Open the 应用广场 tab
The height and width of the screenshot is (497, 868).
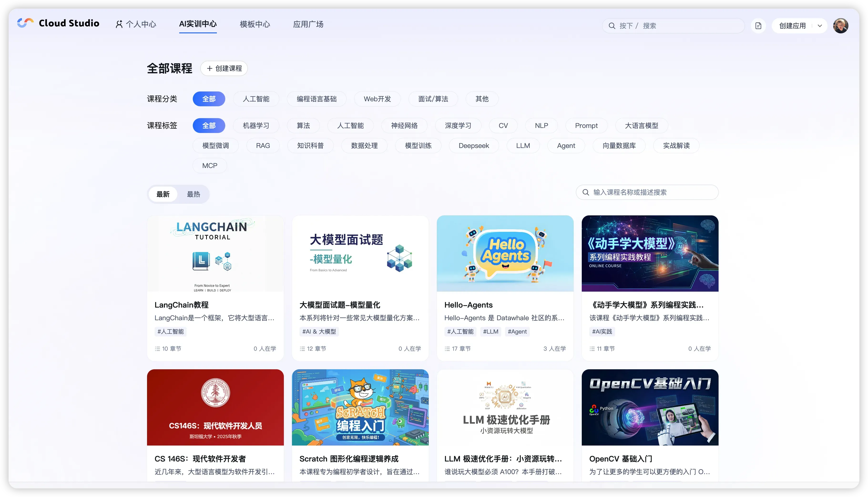tap(308, 24)
